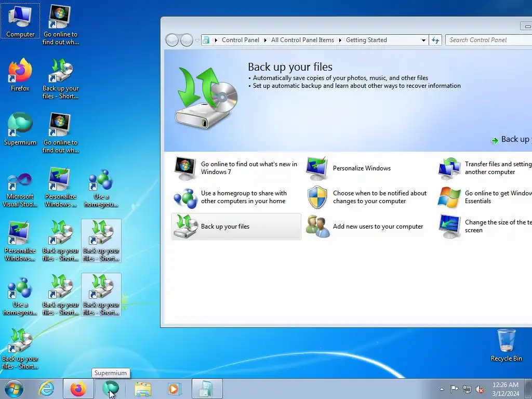Select the Supermium desktop shortcut
The width and height of the screenshot is (532, 399).
pos(20,129)
